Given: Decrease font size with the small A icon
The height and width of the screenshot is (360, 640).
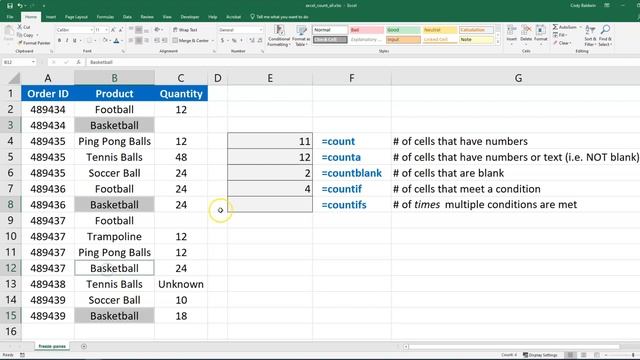Looking at the screenshot, I should (121, 30).
